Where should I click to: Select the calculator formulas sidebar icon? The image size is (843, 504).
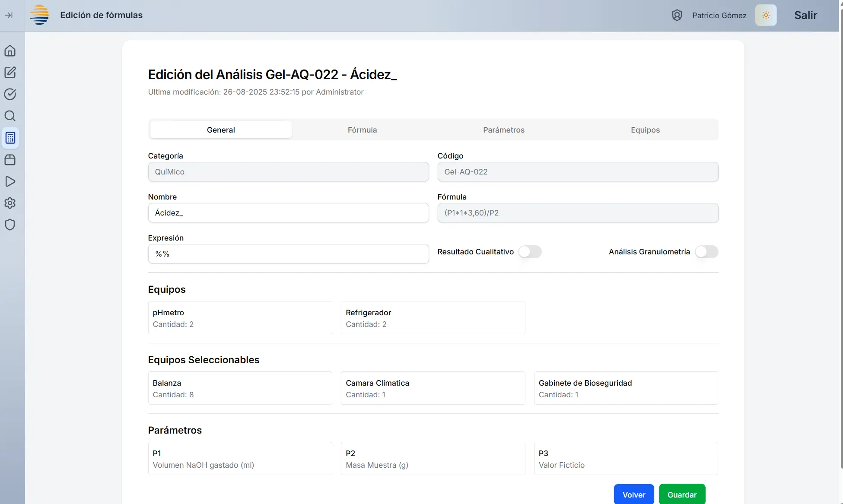[10, 138]
